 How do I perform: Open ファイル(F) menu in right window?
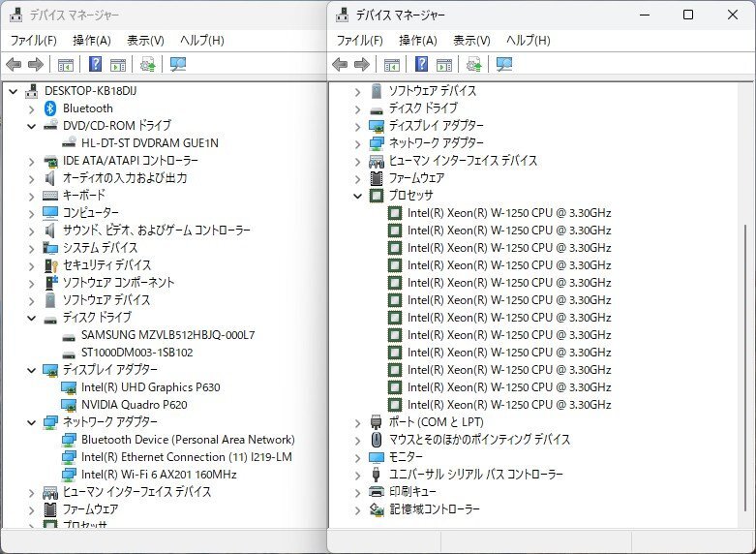click(x=360, y=41)
